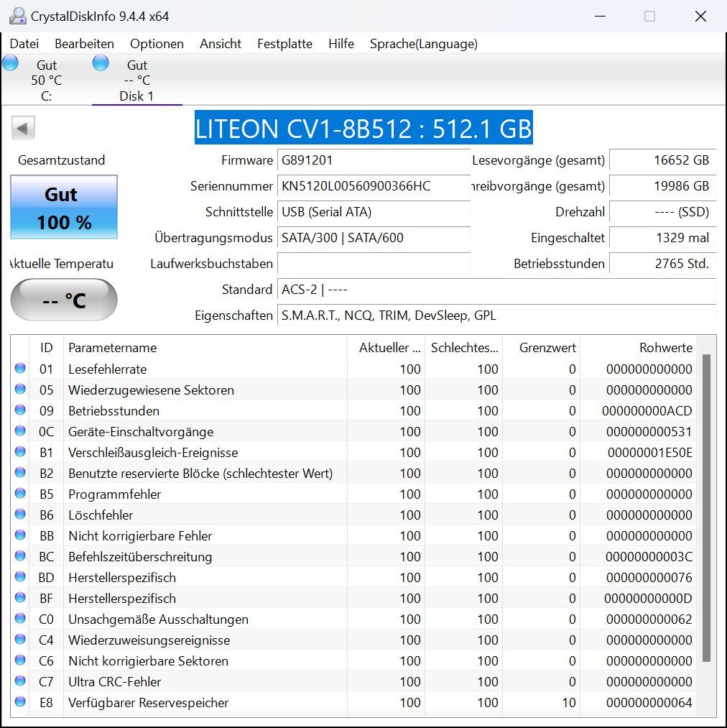Click the Übertragungsmodus field SATA/300 | SATA/600
Screen dimensions: 727x728
point(374,238)
